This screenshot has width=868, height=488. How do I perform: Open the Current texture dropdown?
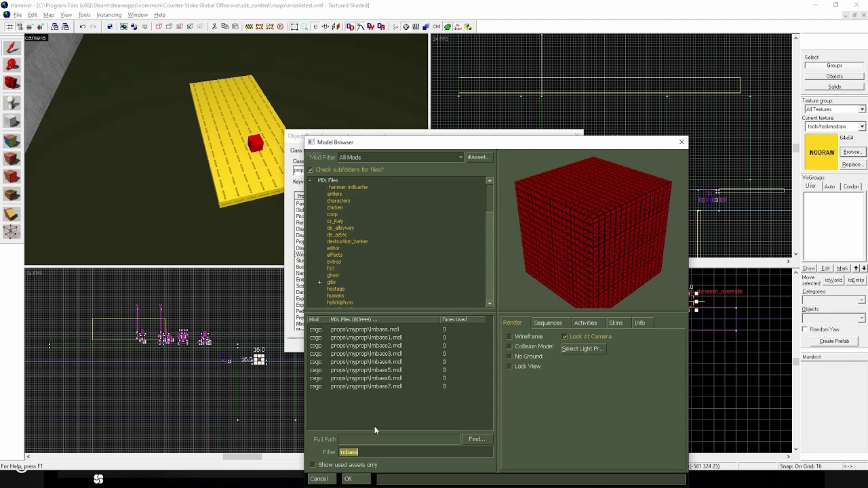click(x=835, y=127)
